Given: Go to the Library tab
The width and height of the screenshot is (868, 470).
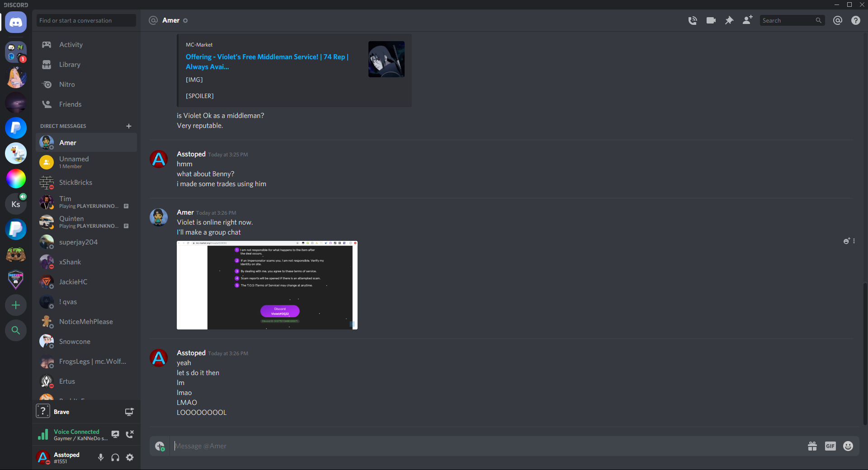Looking at the screenshot, I should tap(70, 65).
